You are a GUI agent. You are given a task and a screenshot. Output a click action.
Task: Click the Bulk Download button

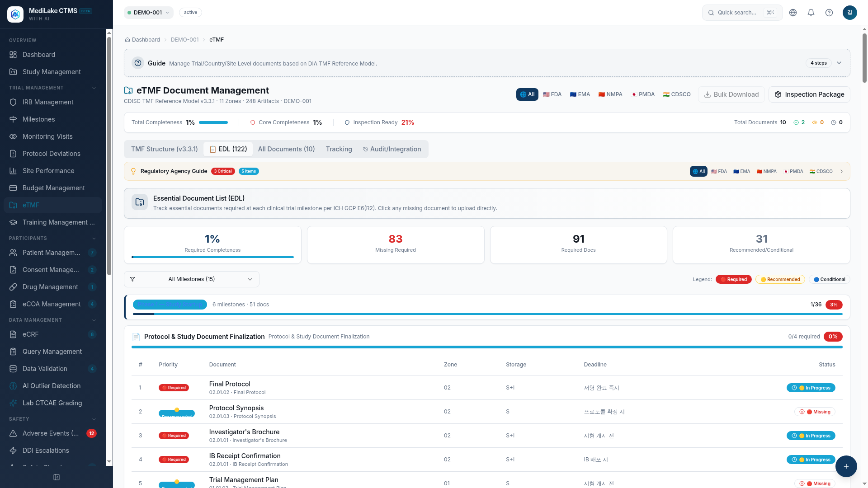(731, 94)
